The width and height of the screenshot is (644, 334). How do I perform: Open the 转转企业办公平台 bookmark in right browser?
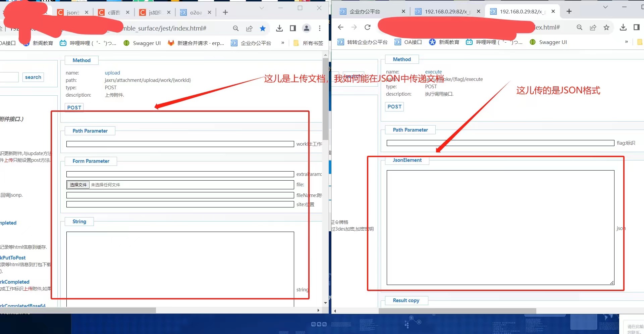point(362,42)
